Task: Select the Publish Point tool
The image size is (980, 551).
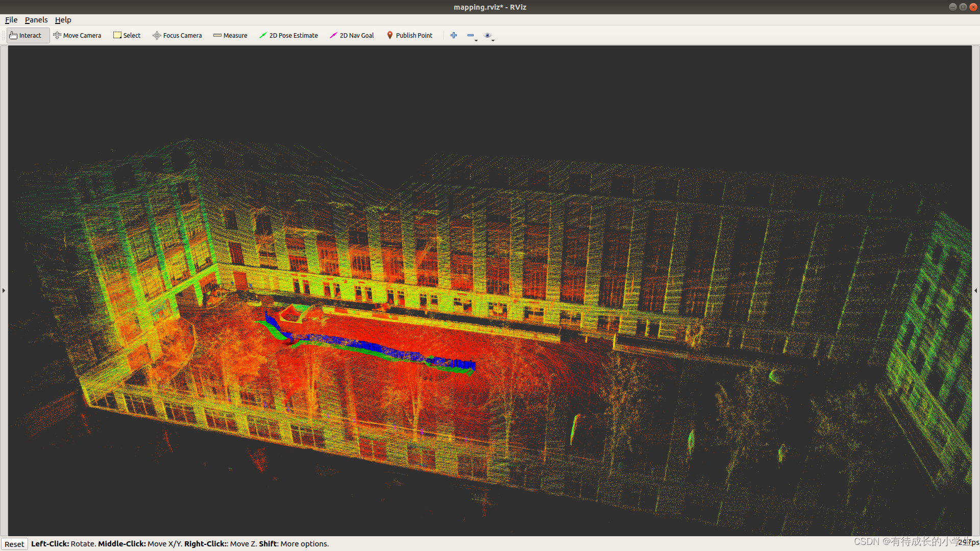Action: (x=409, y=35)
